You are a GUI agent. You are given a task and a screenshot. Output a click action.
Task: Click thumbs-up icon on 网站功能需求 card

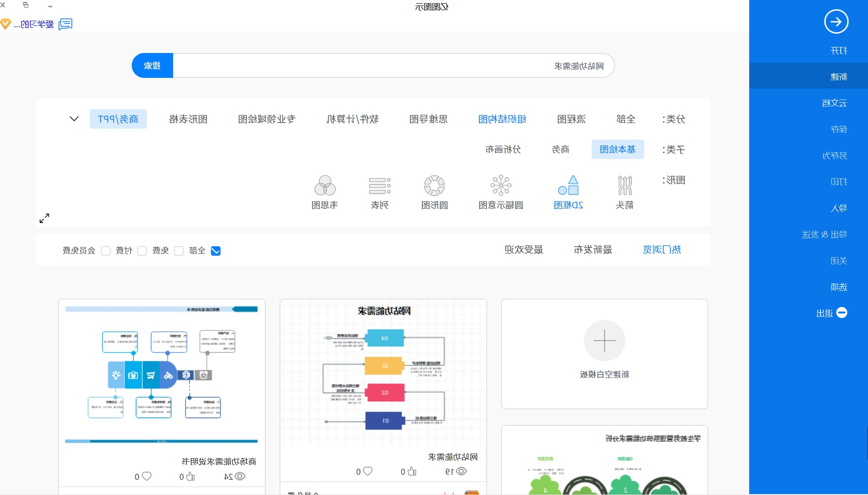[412, 471]
